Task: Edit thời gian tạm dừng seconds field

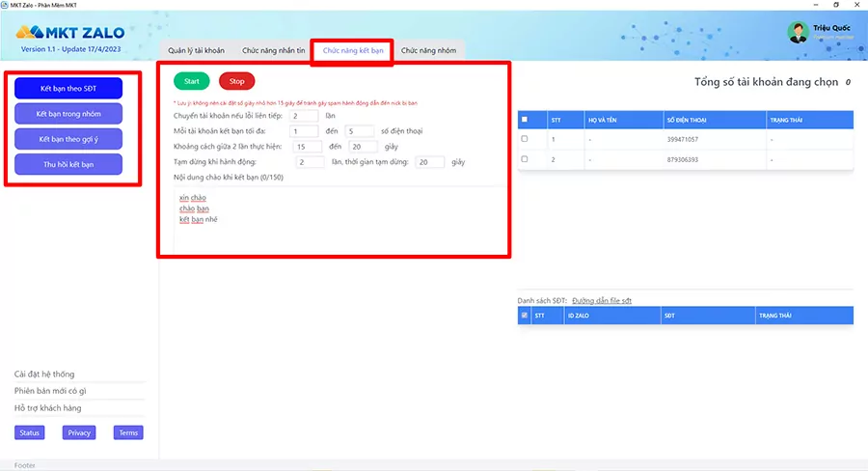Action: pos(430,162)
